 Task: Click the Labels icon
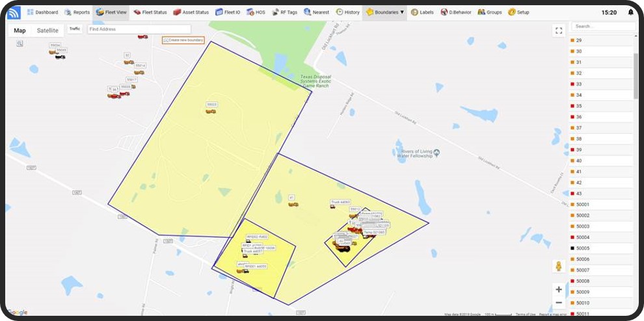[414, 12]
